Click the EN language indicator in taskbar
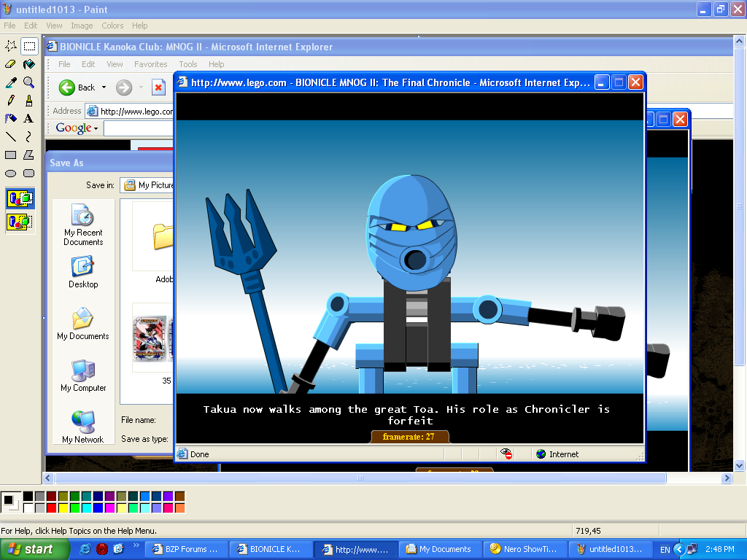Screen dimensions: 747x560 (x=665, y=550)
